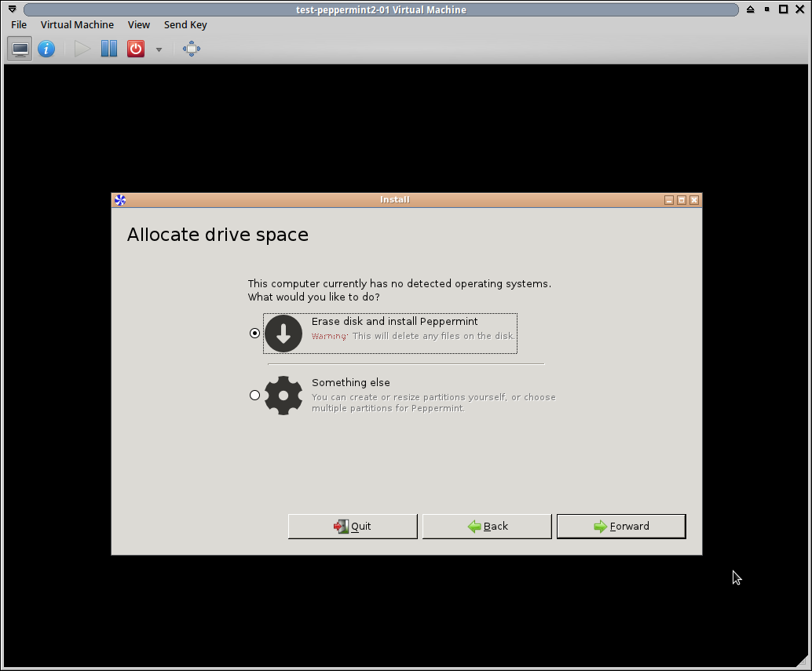812x671 pixels.
Task: Close the Virtual Machine window
Action: pyautogui.click(x=800, y=9)
